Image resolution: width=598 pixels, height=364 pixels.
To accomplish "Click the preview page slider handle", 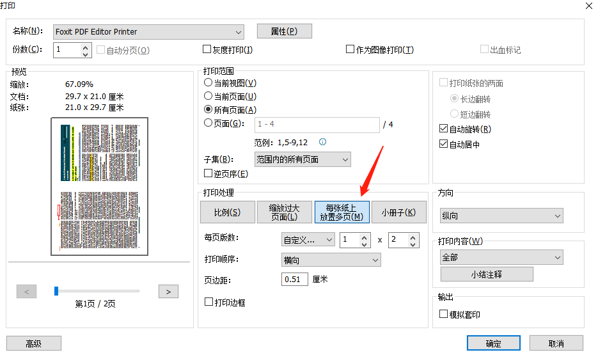I will (56, 291).
